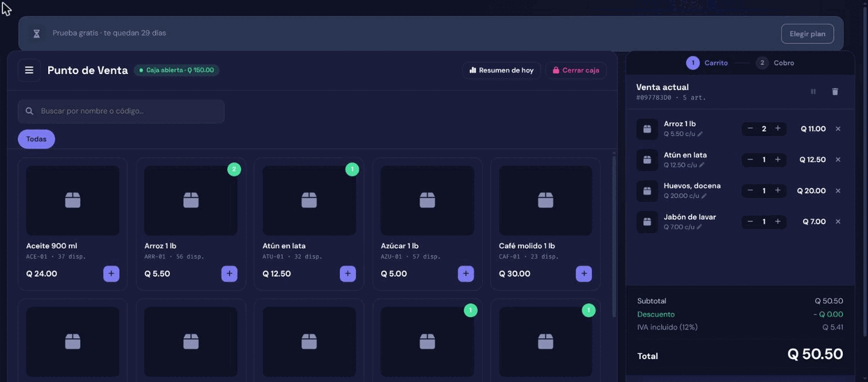Click the Caja abierta · Q 150.00 status badge
Screen dimensions: 868x382
[177, 70]
